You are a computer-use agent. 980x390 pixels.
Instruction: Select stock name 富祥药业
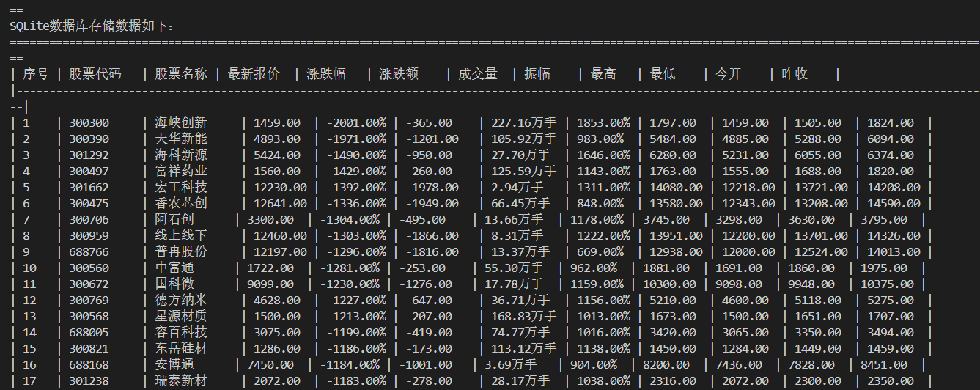(x=181, y=171)
